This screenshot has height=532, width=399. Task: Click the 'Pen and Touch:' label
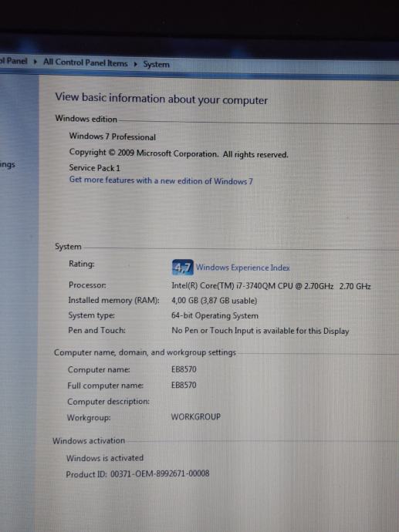(96, 330)
